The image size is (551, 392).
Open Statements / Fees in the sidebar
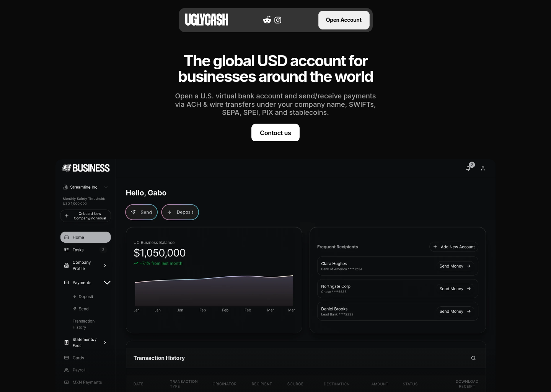pos(84,342)
